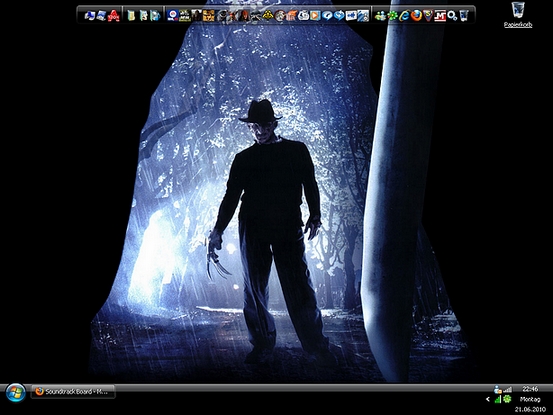Open the magnifier search icon in the dock
This screenshot has height=415, width=553.
pyautogui.click(x=452, y=16)
